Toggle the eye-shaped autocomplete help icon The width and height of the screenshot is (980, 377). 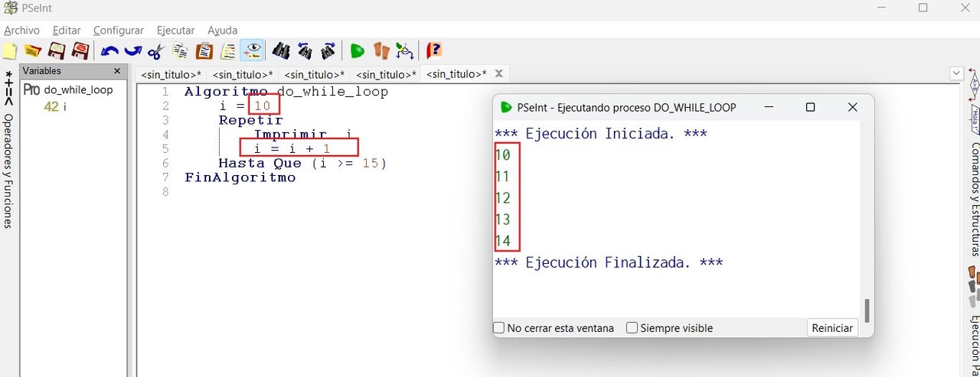point(251,51)
